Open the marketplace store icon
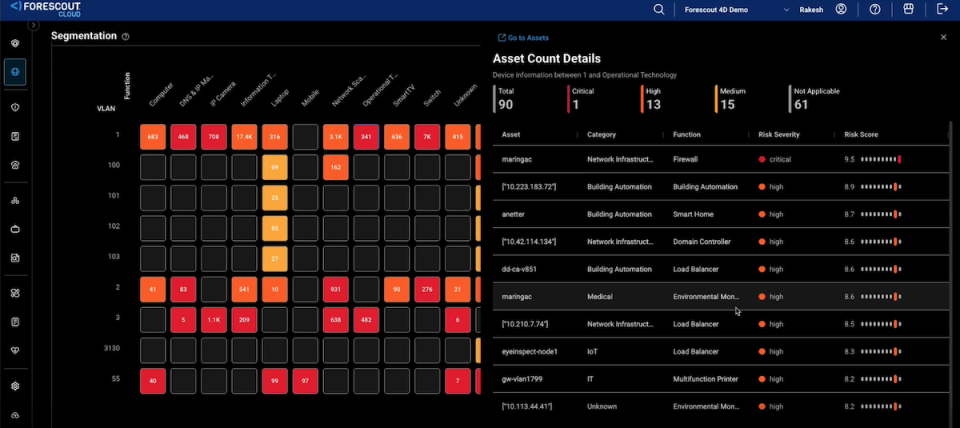The height and width of the screenshot is (428, 960). click(908, 9)
